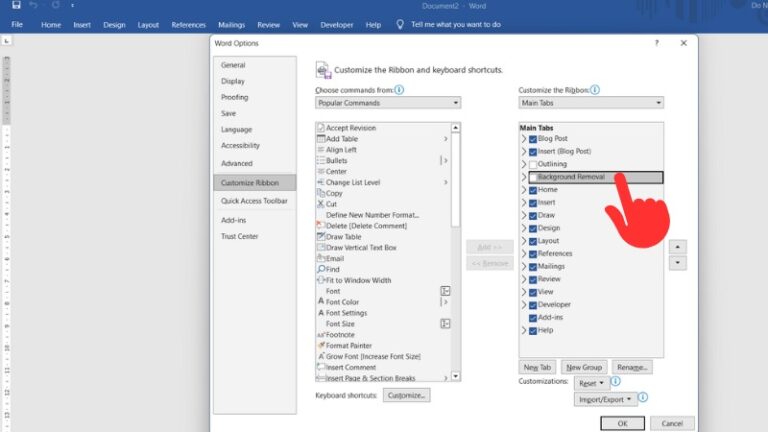Click the commands list scrollbar down arrow
This screenshot has width=768, height=432.
tap(456, 378)
